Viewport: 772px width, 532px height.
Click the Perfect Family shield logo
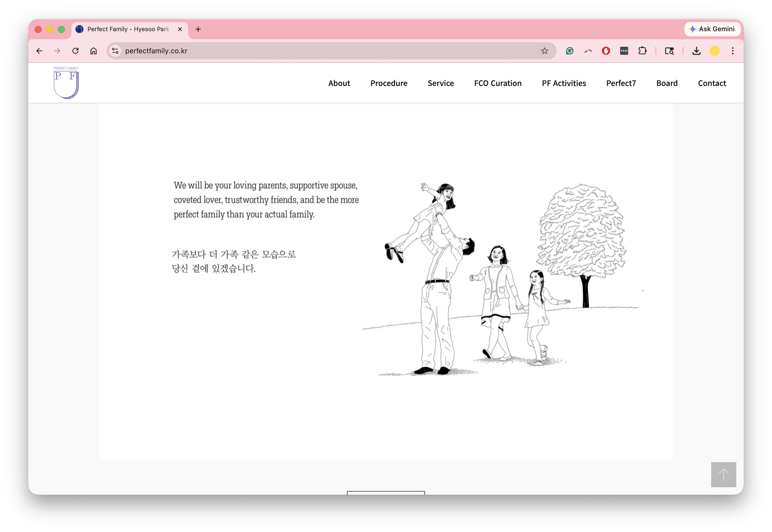coord(66,83)
